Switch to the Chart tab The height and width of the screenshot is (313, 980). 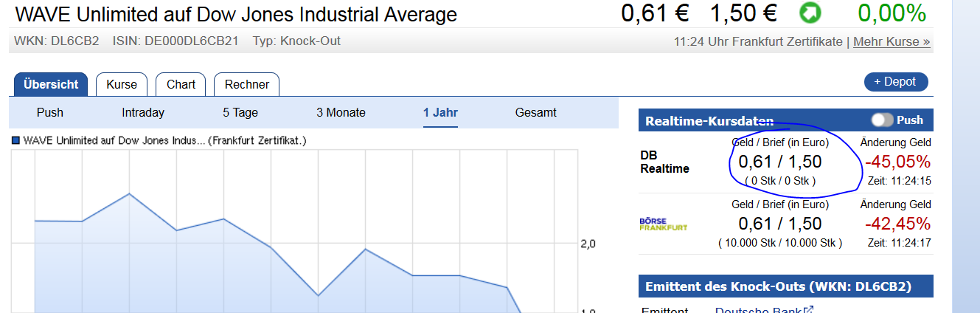181,84
